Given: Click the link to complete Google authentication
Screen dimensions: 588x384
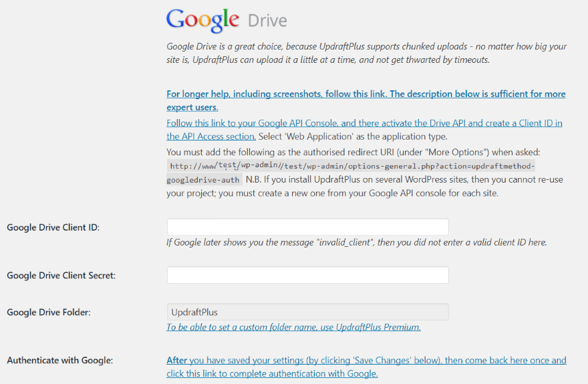Looking at the screenshot, I should tap(365, 367).
